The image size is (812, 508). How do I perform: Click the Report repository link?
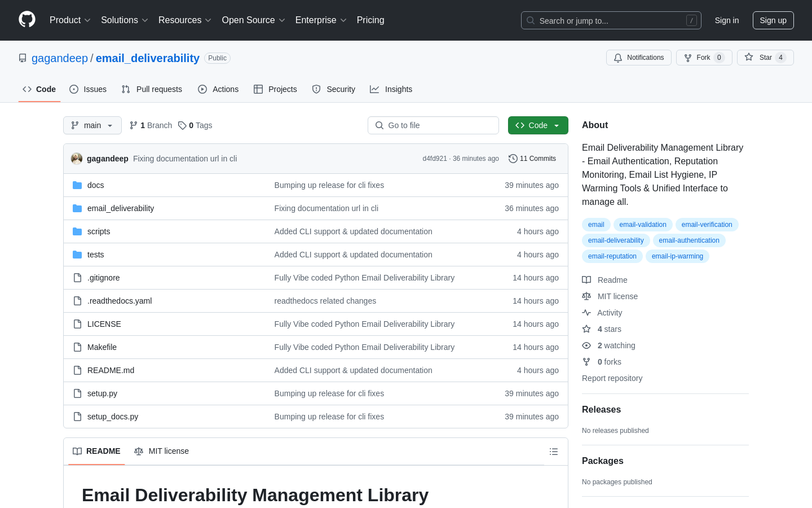(612, 378)
